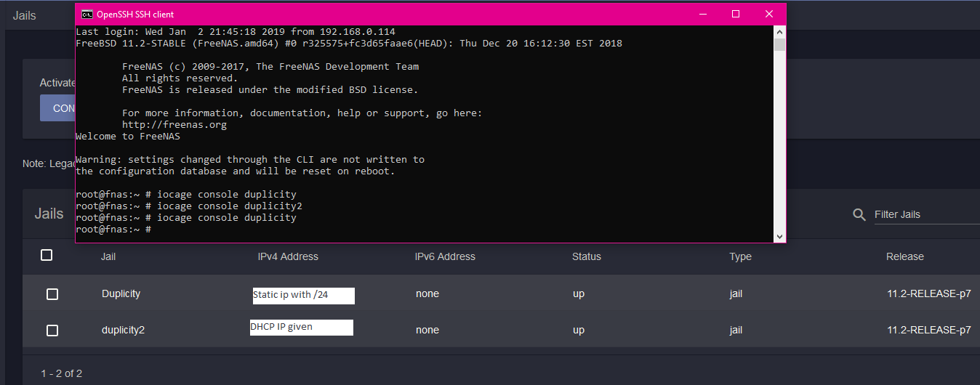Click the Jails page title in top bar
Image resolution: width=980 pixels, height=385 pixels.
click(x=24, y=15)
